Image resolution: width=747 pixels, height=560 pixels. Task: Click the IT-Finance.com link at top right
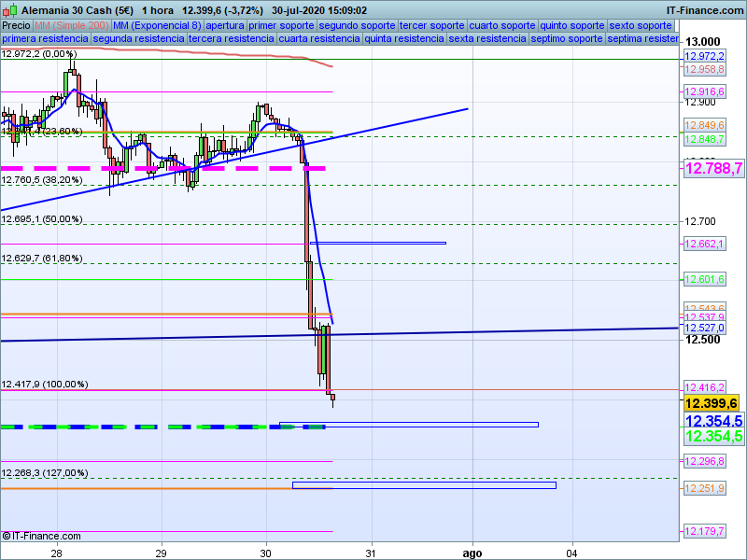coord(705,10)
